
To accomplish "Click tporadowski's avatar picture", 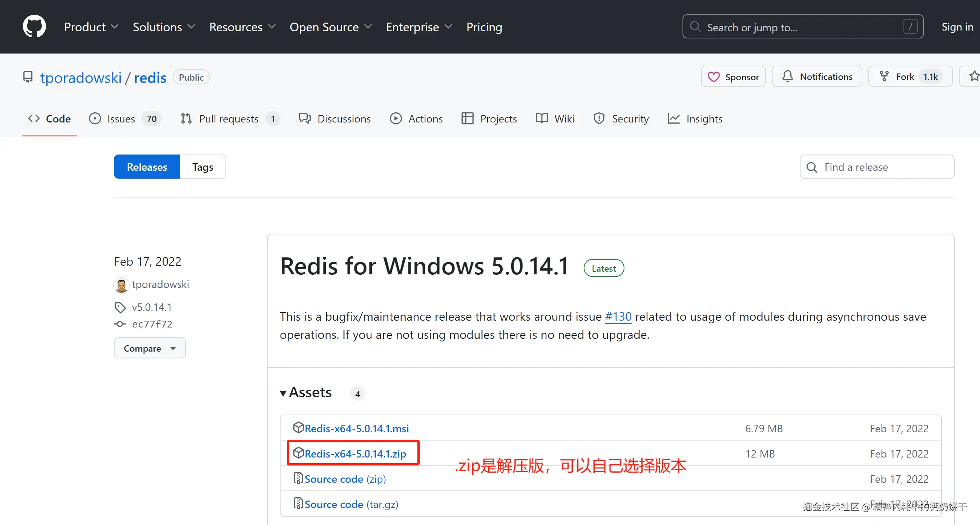I will [121, 285].
